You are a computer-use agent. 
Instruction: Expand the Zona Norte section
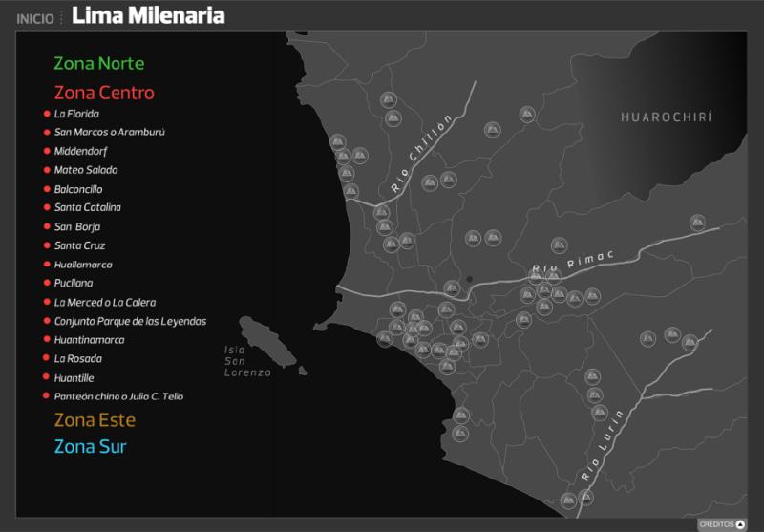[99, 64]
